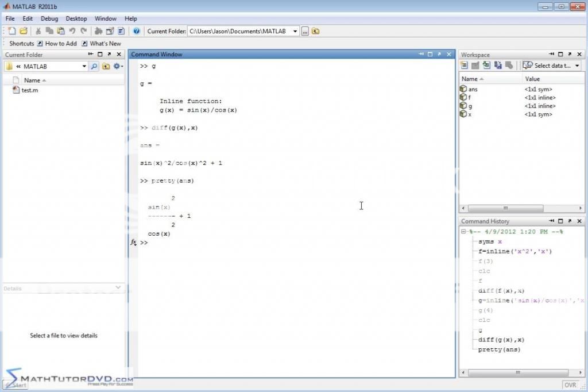Click the How to Add shortcut link

(60, 44)
